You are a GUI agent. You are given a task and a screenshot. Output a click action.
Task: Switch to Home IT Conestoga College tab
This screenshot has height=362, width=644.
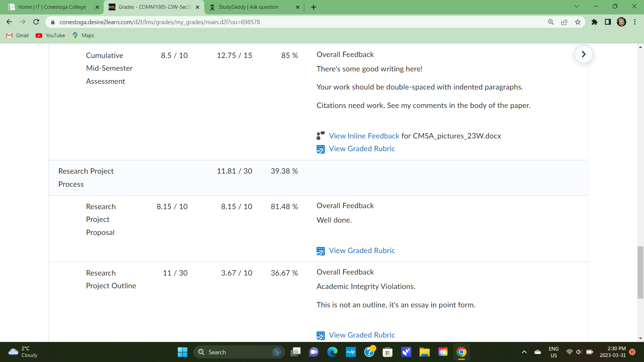coord(52,7)
